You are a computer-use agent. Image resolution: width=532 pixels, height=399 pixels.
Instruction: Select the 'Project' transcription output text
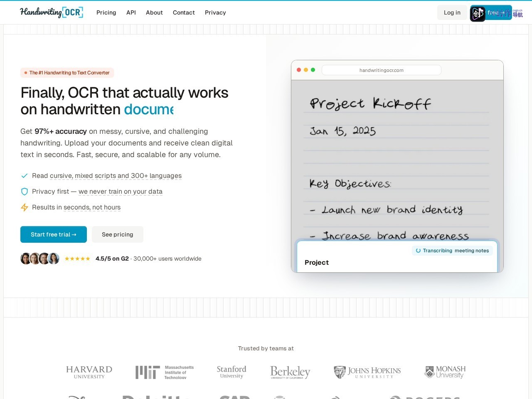[x=317, y=263]
